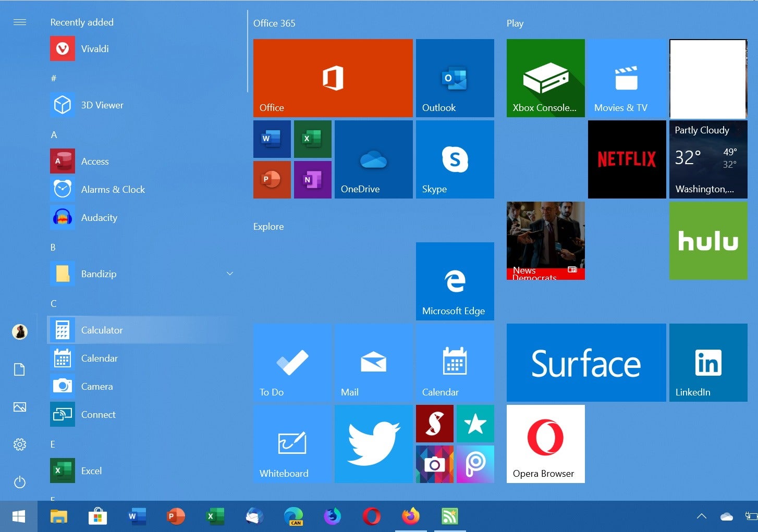
Task: Open the LinkedIn tile
Action: (x=708, y=362)
